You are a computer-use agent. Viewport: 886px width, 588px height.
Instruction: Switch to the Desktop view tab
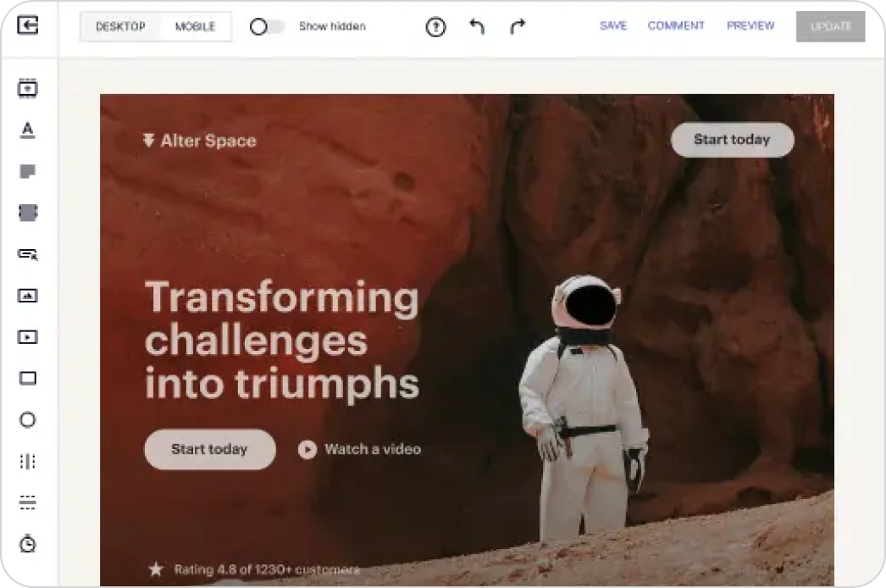point(120,27)
